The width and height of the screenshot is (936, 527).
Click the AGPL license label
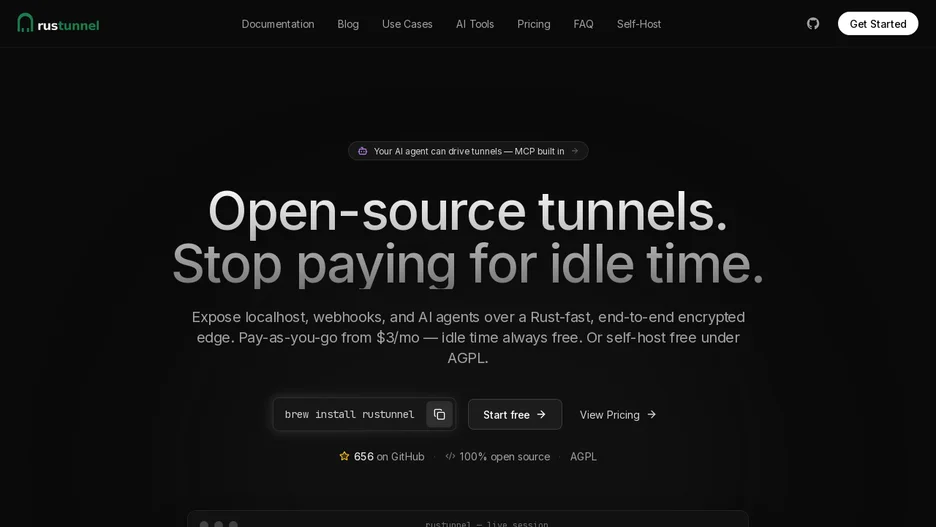pos(583,457)
